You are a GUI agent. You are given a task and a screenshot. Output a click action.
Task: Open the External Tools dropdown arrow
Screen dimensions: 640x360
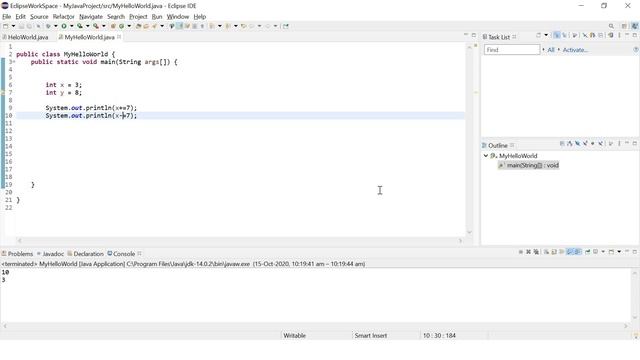(104, 26)
